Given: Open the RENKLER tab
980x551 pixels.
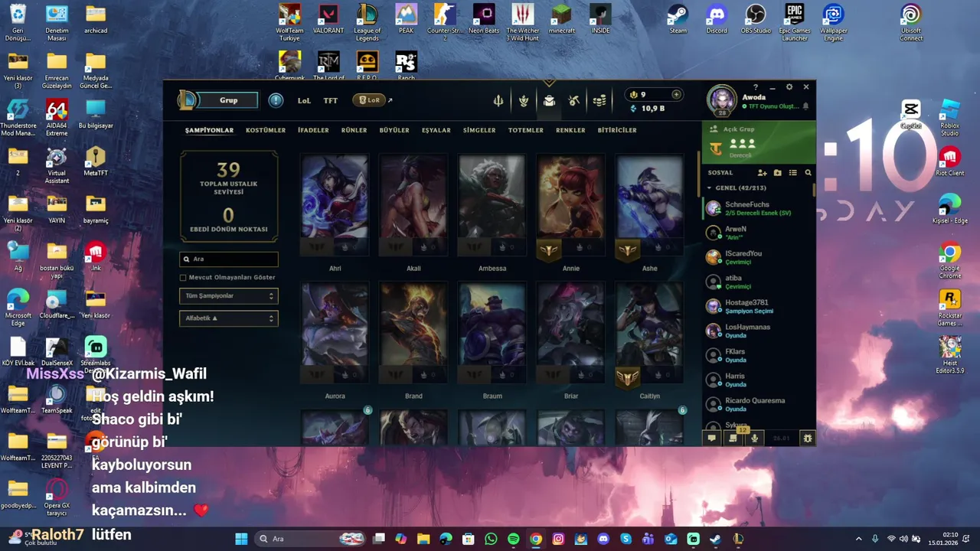Looking at the screenshot, I should coord(570,130).
